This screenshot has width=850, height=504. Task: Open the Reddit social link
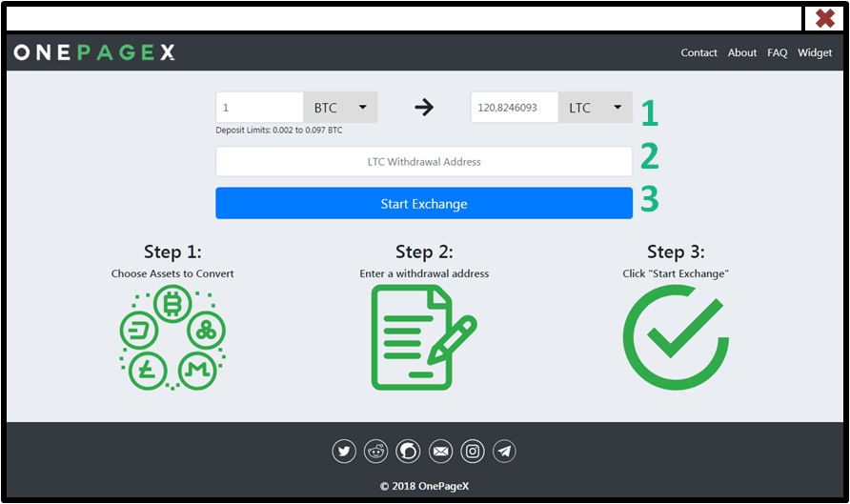click(x=375, y=451)
